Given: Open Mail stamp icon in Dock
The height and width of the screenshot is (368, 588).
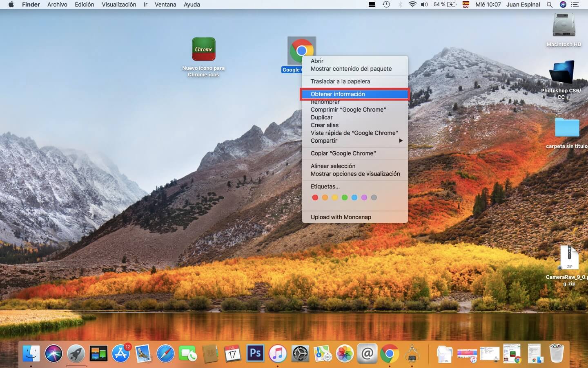Looking at the screenshot, I should [x=143, y=353].
